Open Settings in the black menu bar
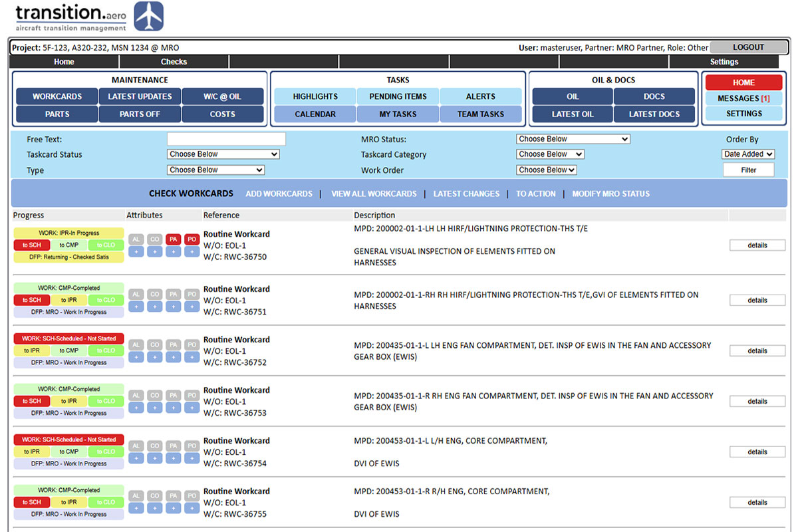 click(x=724, y=62)
